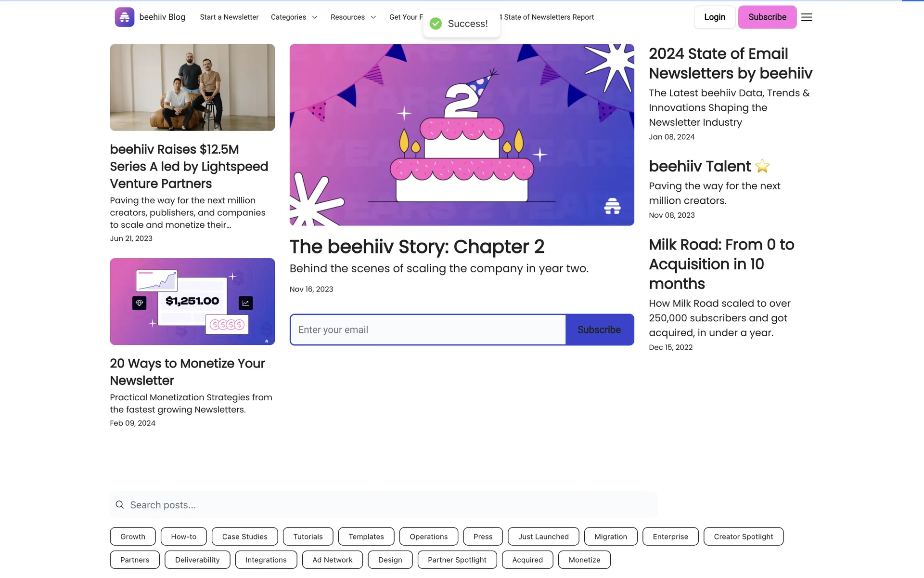Open State of Newsletters Report link

[x=549, y=17]
